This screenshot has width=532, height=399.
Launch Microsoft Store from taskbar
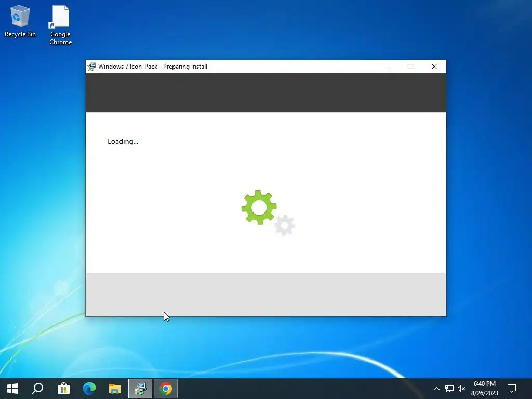[63, 389]
